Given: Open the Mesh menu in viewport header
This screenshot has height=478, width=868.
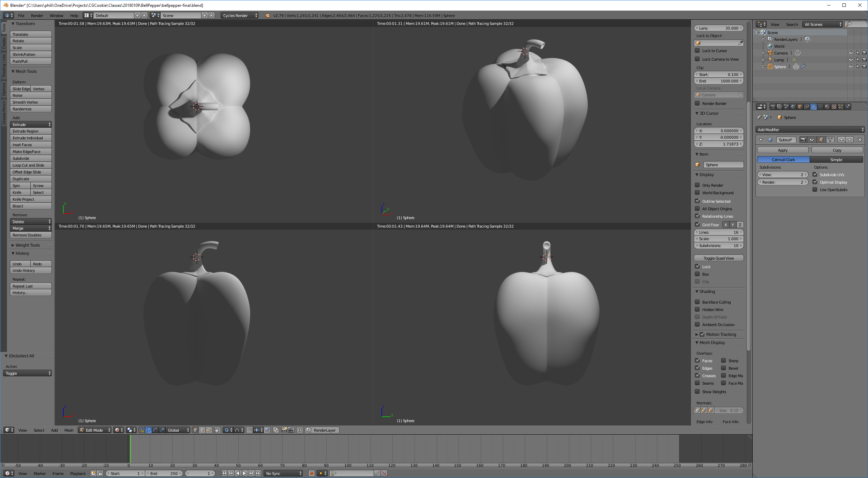Looking at the screenshot, I should [x=69, y=430].
